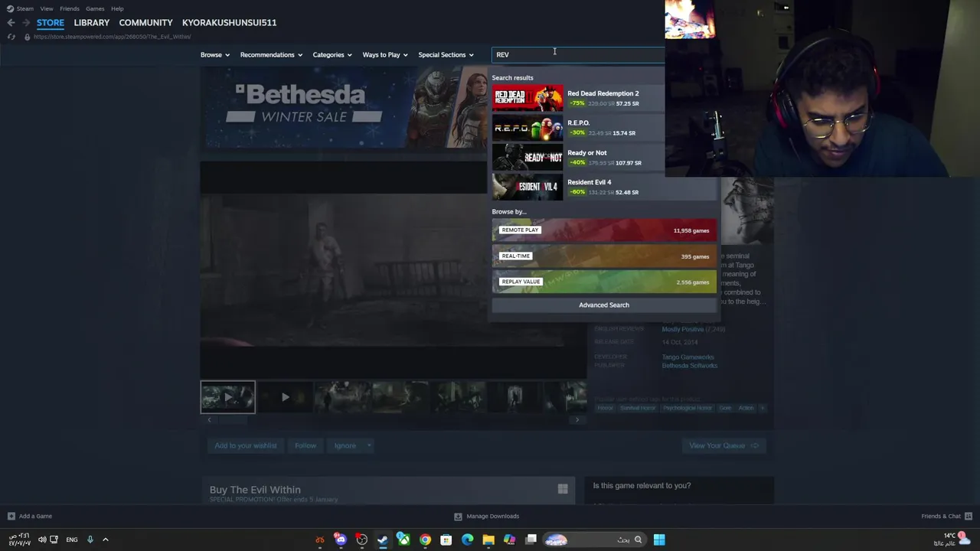Open Friends & Chat
980x551 pixels.
[x=946, y=516]
